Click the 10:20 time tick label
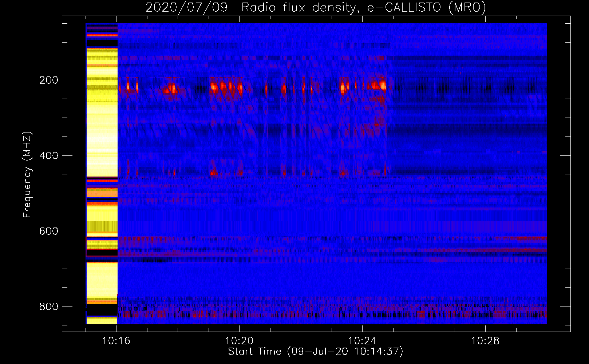The height and width of the screenshot is (364, 589). tap(239, 341)
